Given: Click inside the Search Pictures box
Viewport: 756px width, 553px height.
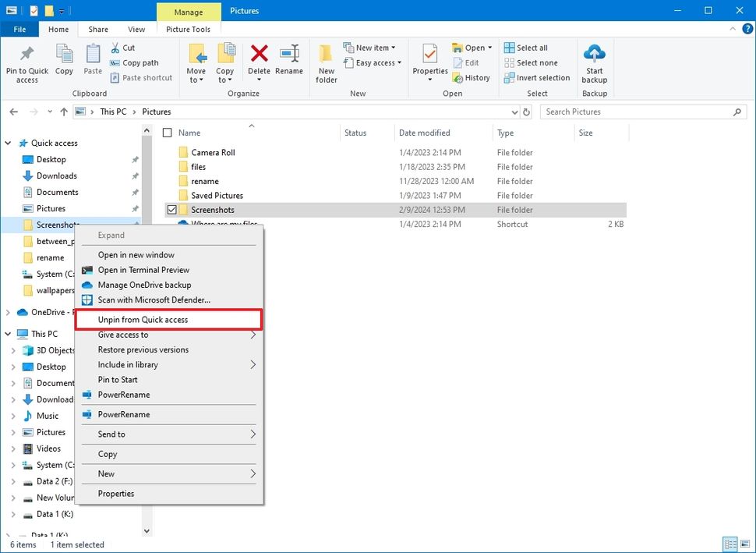Looking at the screenshot, I should pos(639,112).
